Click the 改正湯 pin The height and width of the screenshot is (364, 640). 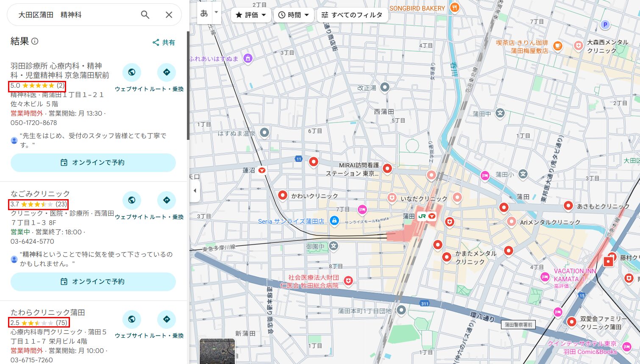(384, 87)
